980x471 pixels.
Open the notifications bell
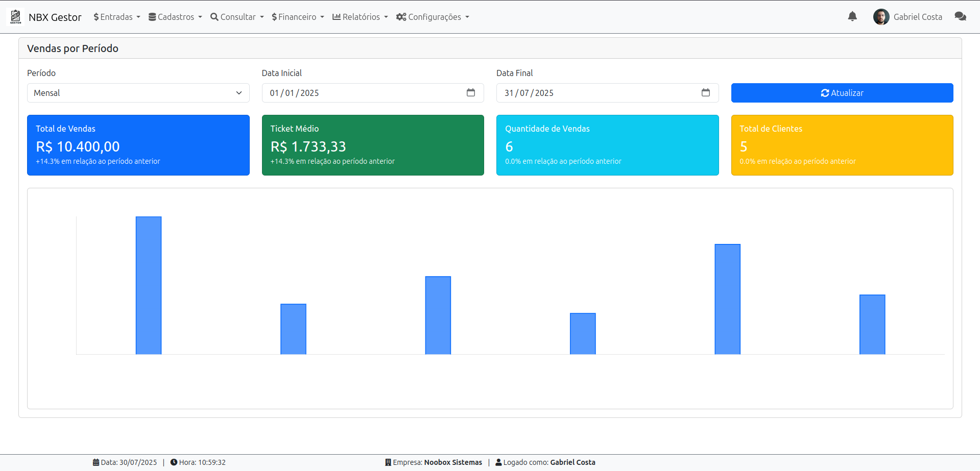tap(852, 17)
